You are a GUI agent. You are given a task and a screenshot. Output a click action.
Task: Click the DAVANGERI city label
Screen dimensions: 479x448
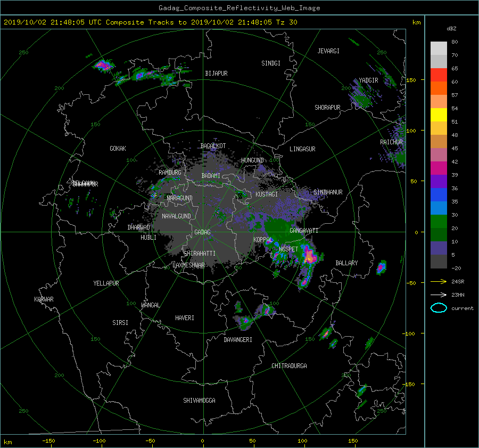238,340
